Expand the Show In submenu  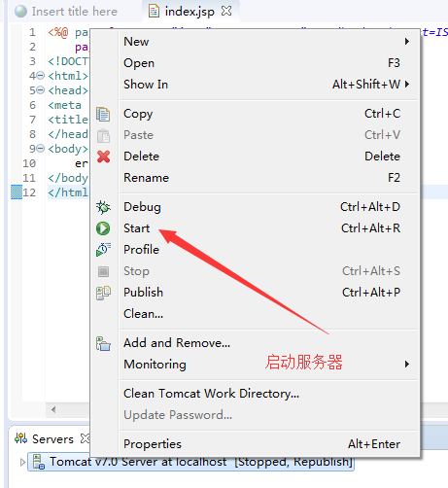pyautogui.click(x=268, y=85)
